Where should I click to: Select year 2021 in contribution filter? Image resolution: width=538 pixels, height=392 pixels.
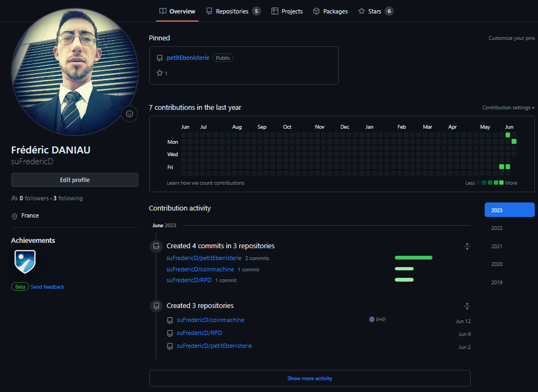[497, 246]
